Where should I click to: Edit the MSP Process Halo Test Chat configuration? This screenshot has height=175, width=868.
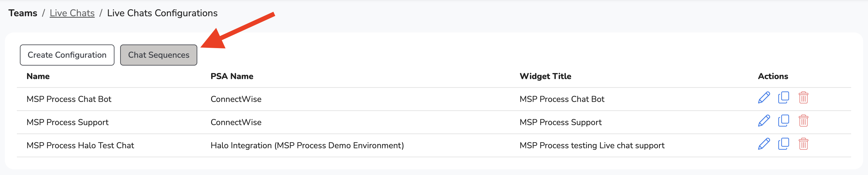click(763, 144)
